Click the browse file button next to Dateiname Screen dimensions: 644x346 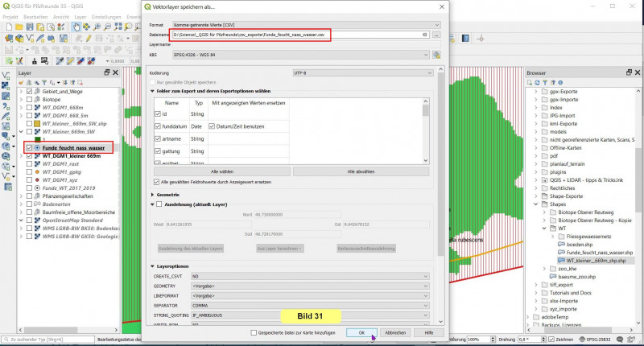click(x=436, y=35)
